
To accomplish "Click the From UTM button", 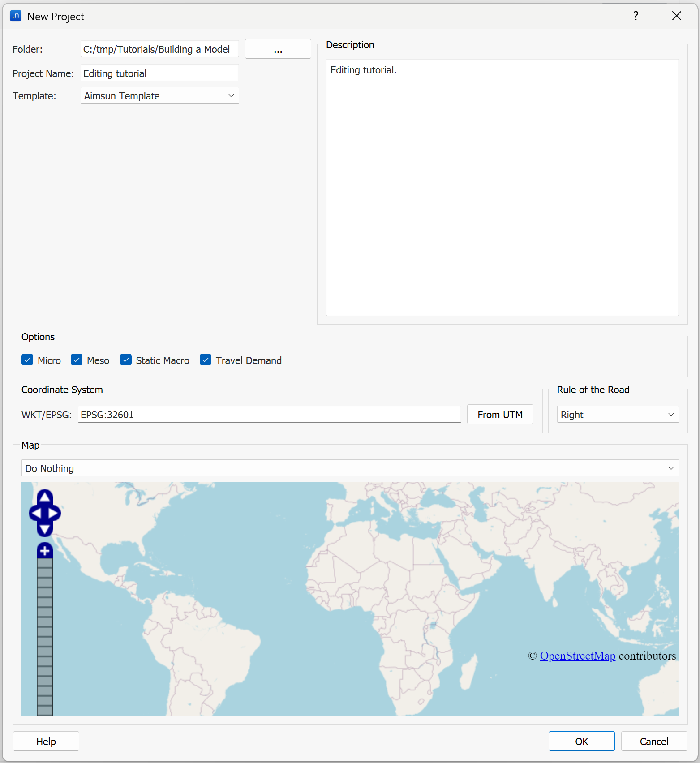I will click(x=500, y=415).
